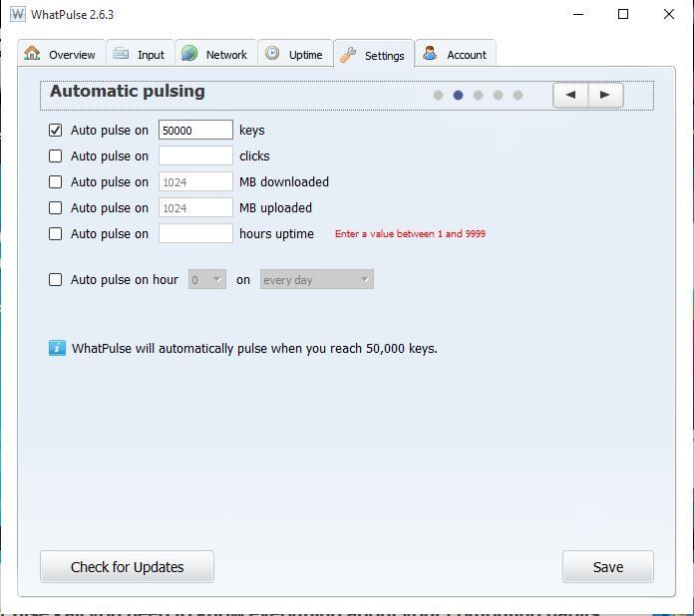Click the hours uptime input field
The image size is (694, 616).
[x=195, y=233]
